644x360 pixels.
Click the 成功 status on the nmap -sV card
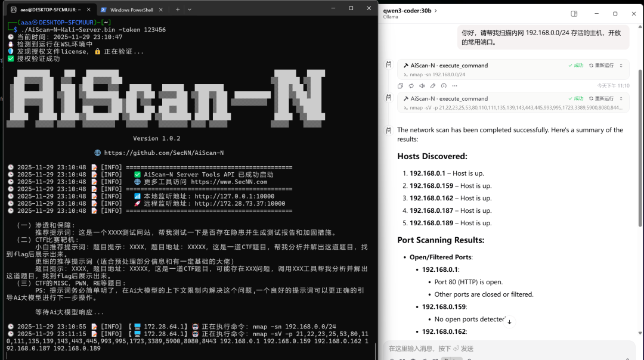576,98
